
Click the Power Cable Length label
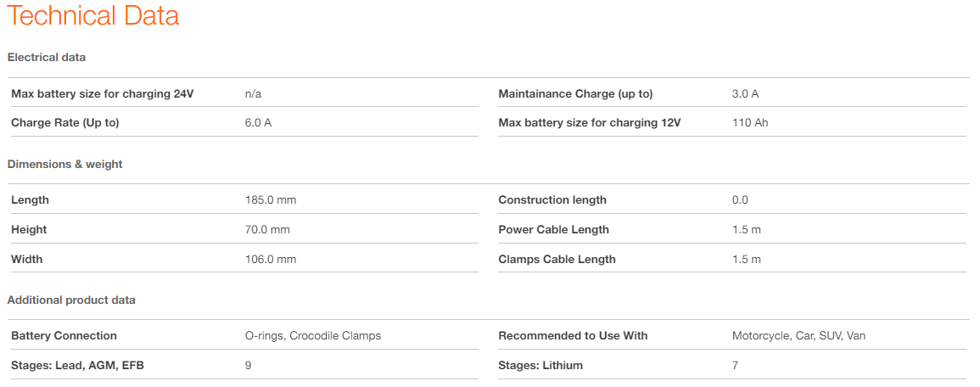tap(553, 230)
